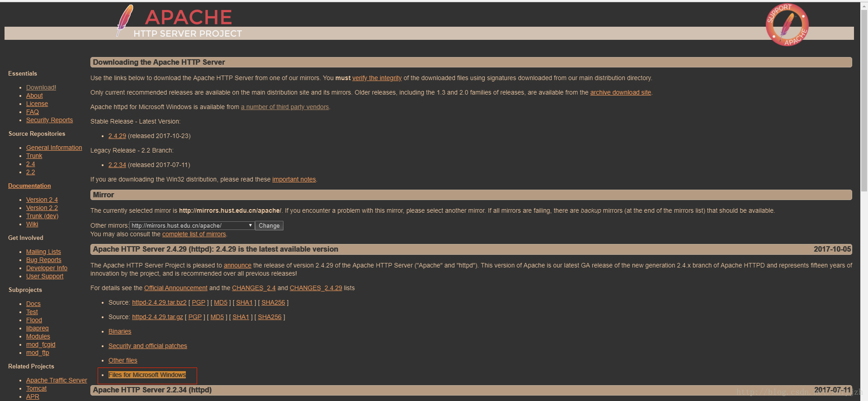Jump to the 2.4.29 stable release
Screen dimensions: 868x401
pyautogui.click(x=117, y=136)
